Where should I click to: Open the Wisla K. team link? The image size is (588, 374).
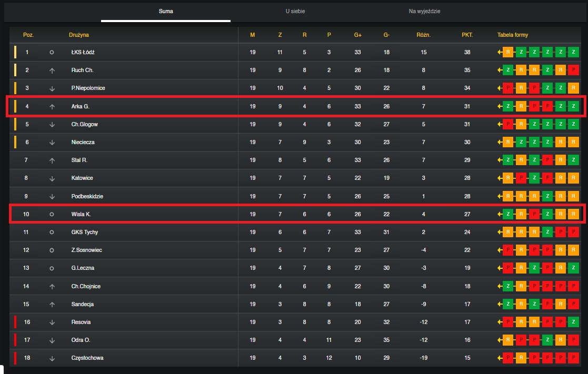(x=81, y=215)
